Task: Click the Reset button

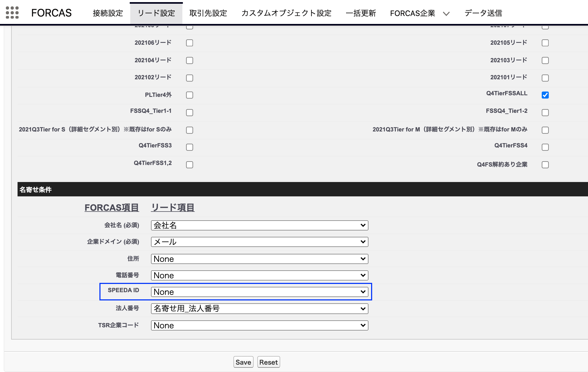Action: pos(268,362)
